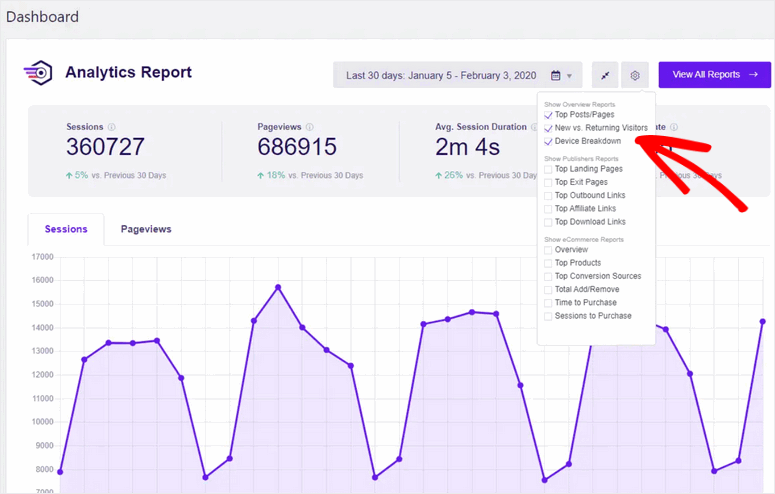This screenshot has width=775, height=494.
Task: Click the 8000 y-axis label
Action: tap(44, 469)
